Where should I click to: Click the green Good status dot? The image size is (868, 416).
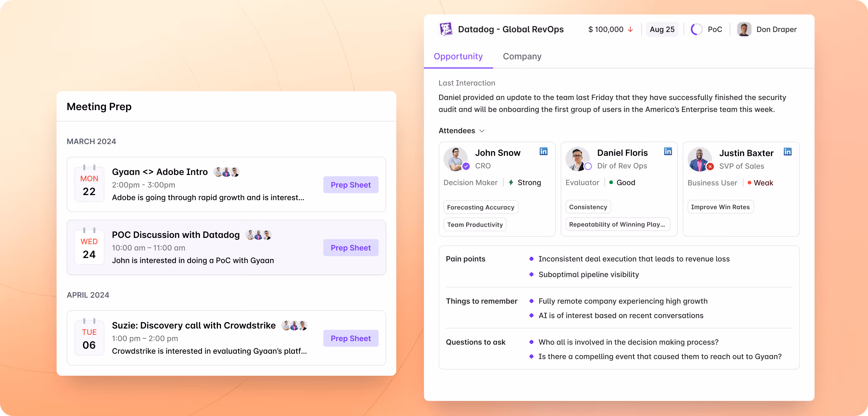tap(611, 183)
